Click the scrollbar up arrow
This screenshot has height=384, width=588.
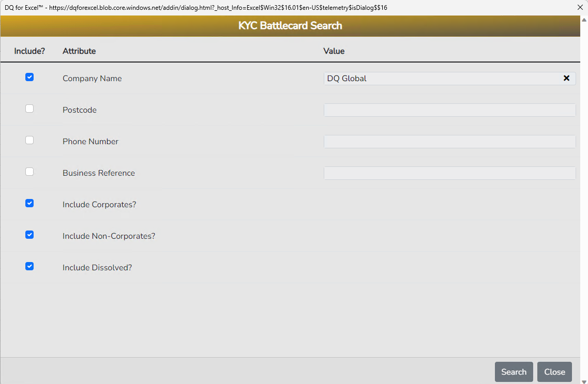[584, 20]
